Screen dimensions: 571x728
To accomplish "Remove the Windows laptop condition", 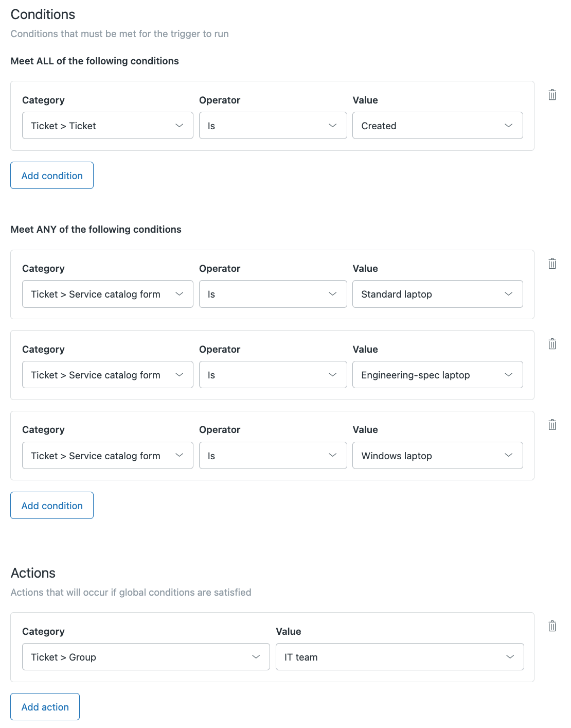I will (x=552, y=425).
